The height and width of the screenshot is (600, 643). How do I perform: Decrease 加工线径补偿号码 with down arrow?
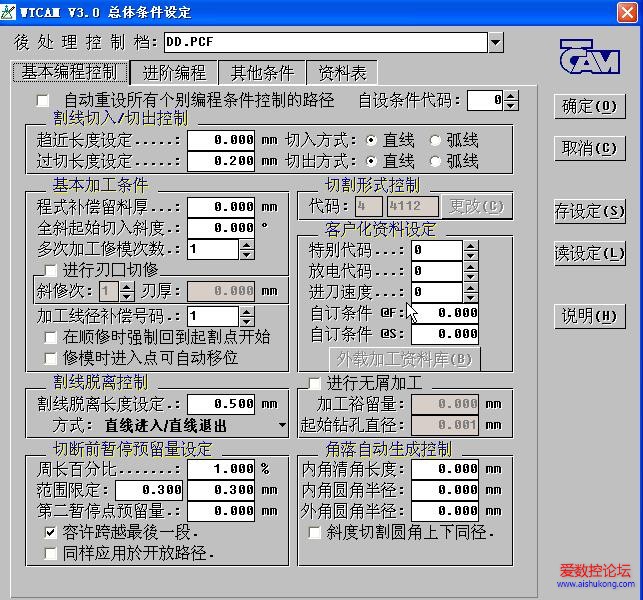(246, 321)
